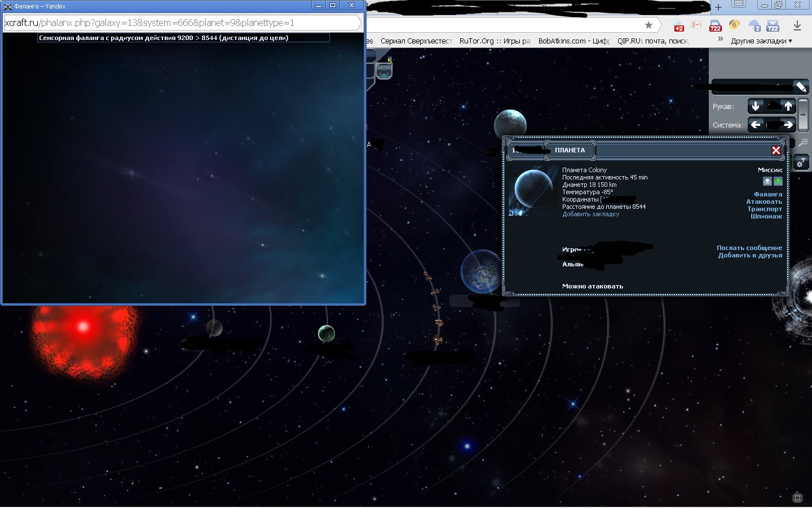The image size is (812, 508).
Task: Click Послать сообщение link
Action: 749,248
